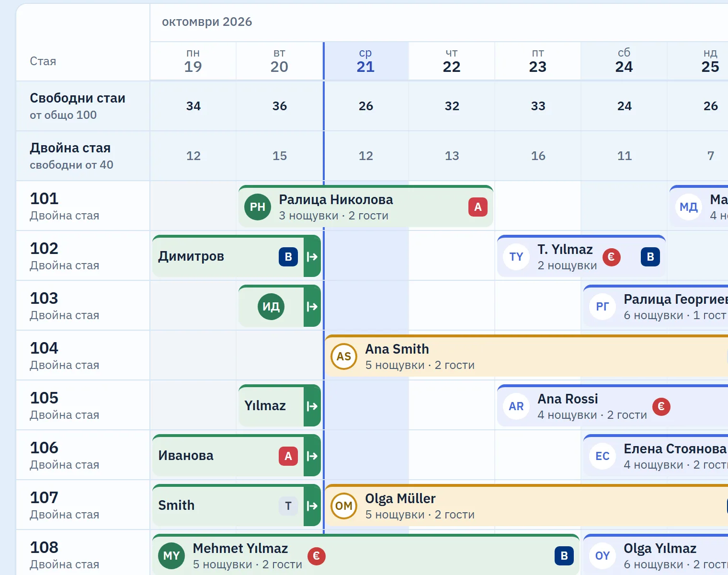Click the AR avatar of Ana Rossi
The image size is (728, 575).
(x=516, y=406)
